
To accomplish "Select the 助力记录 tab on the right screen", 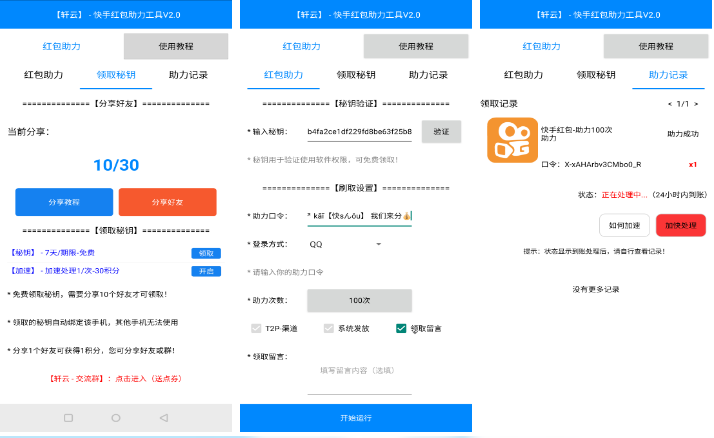I will (x=668, y=75).
